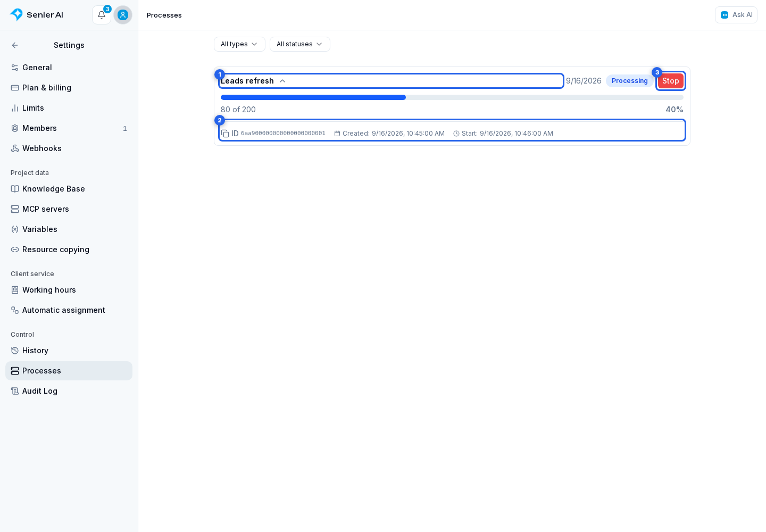The height and width of the screenshot is (532, 766).
Task: Click the History clock icon
Action: click(x=15, y=351)
